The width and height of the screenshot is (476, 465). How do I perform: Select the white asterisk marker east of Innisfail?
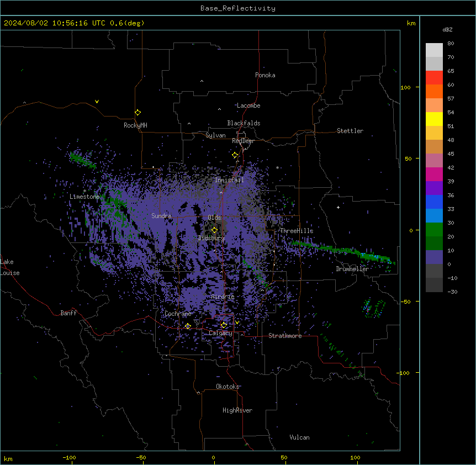277,168
